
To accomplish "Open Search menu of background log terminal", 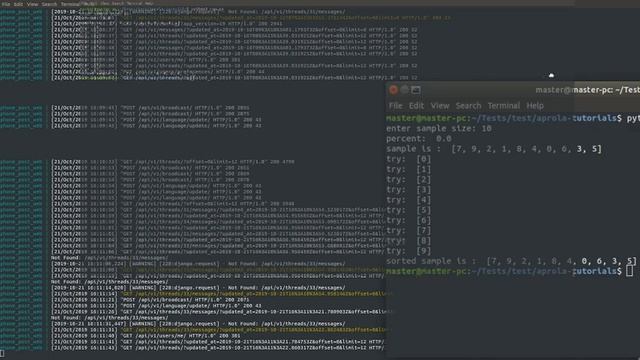I will pos(49,4).
